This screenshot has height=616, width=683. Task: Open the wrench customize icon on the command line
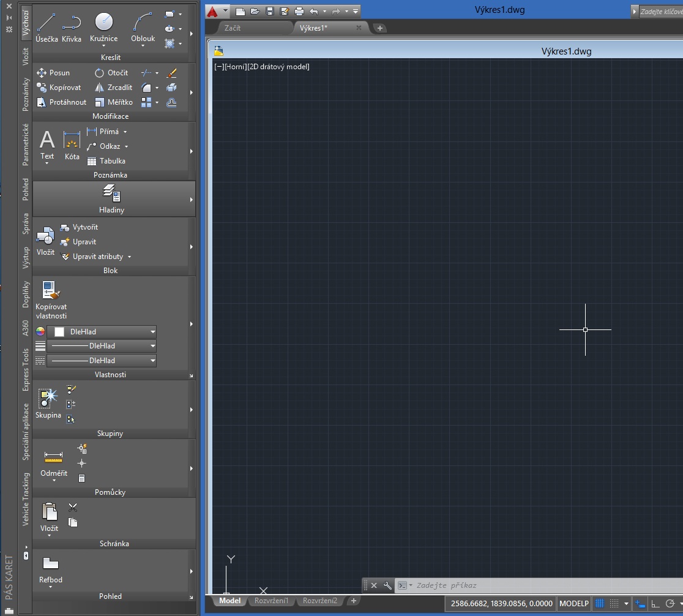click(387, 585)
